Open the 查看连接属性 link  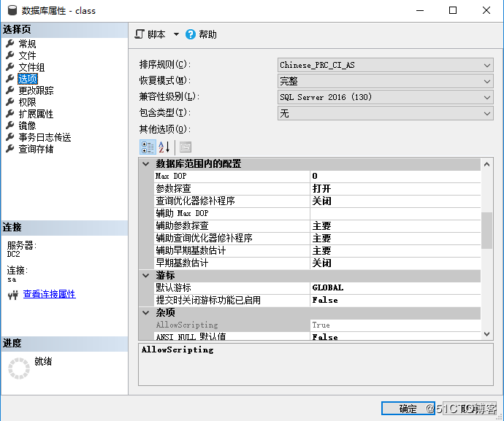pyautogui.click(x=50, y=294)
